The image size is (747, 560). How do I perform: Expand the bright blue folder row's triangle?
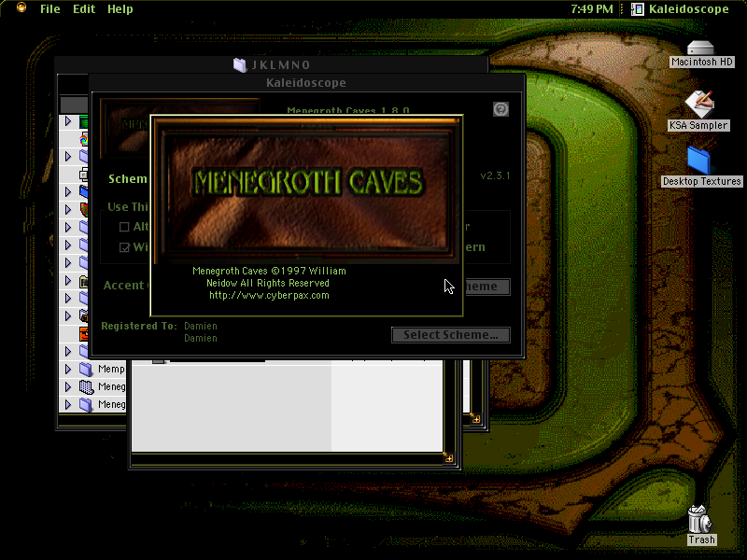pyautogui.click(x=68, y=191)
